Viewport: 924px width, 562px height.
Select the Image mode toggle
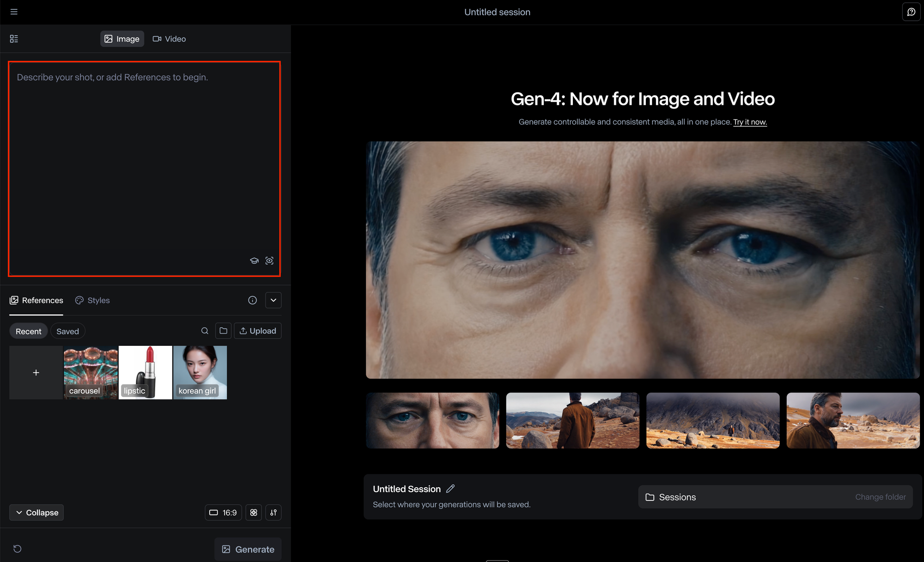(x=122, y=39)
